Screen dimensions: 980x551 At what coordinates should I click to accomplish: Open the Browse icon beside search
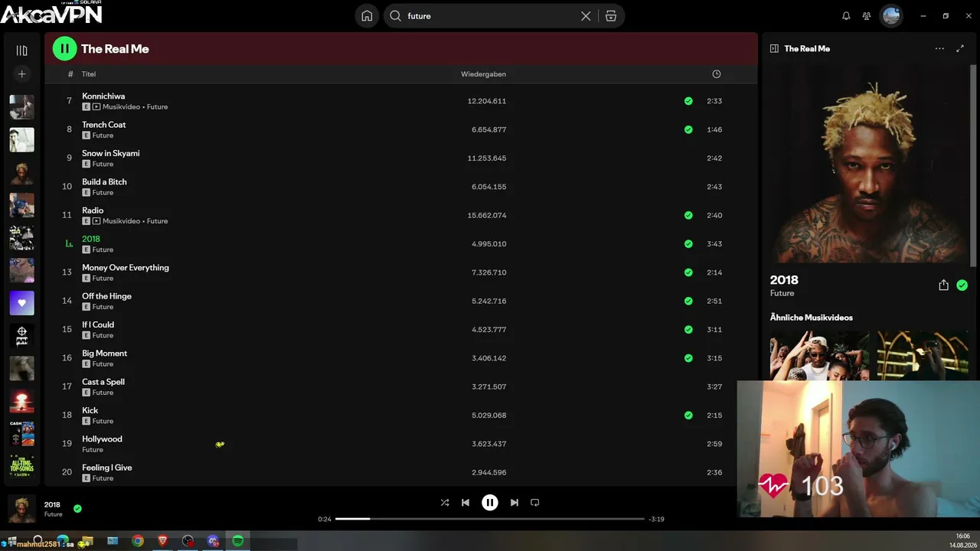(x=611, y=16)
